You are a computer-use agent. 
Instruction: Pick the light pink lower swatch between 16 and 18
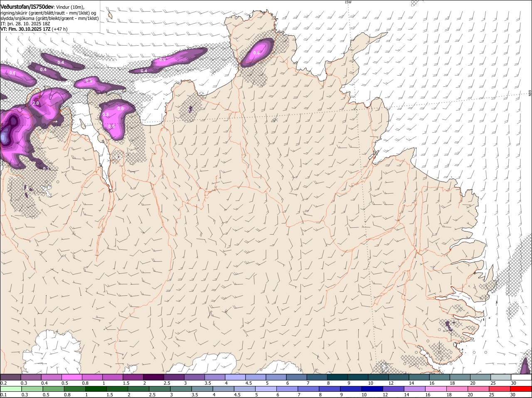(436, 389)
